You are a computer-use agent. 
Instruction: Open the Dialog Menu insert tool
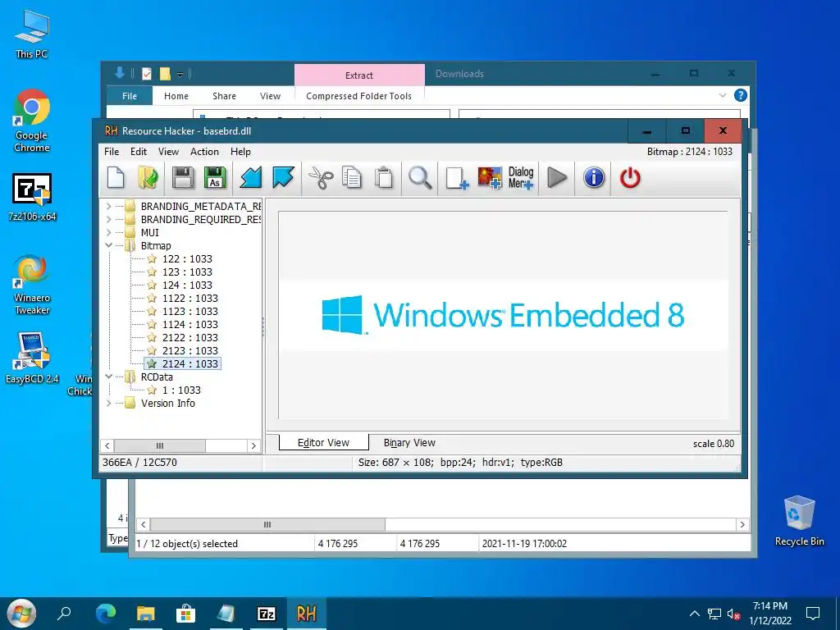pyautogui.click(x=521, y=178)
